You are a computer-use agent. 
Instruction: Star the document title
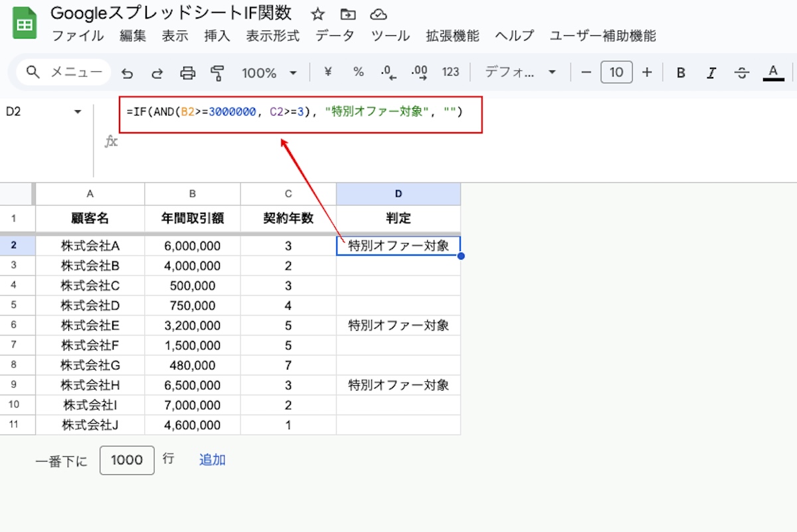pos(318,14)
